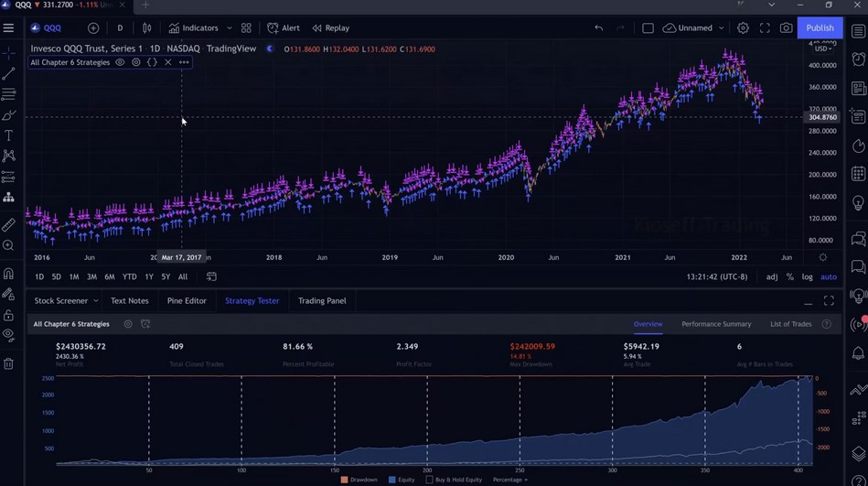Hide All Chapter 6 Strategies with eye icon
868x486 pixels.
[x=120, y=62]
